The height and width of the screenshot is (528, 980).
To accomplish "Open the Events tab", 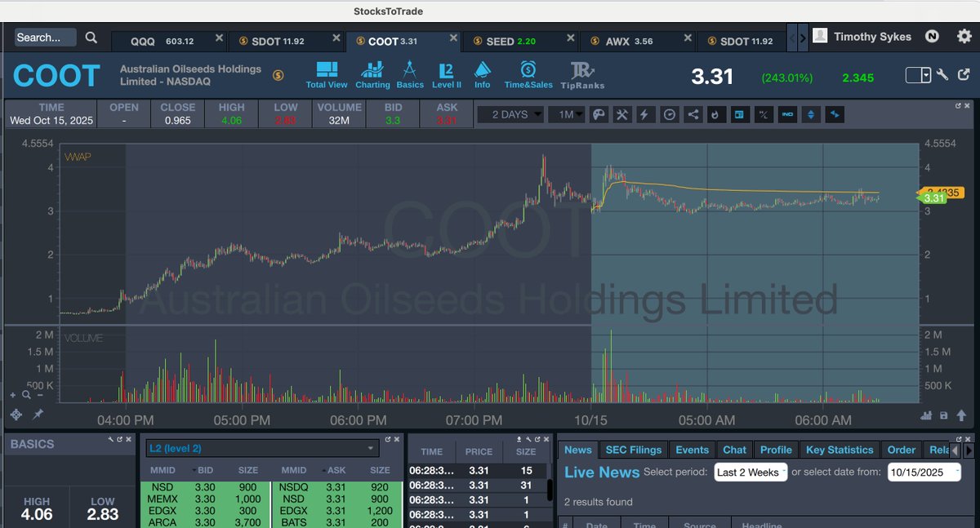I will point(692,450).
